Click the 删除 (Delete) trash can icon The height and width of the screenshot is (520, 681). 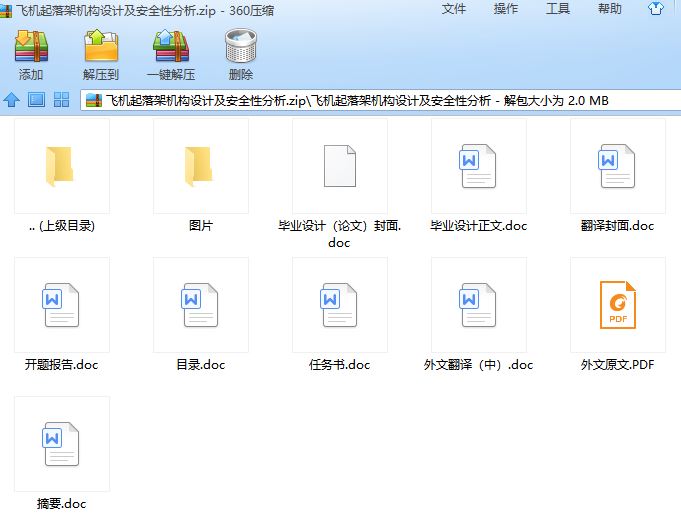coord(241,46)
